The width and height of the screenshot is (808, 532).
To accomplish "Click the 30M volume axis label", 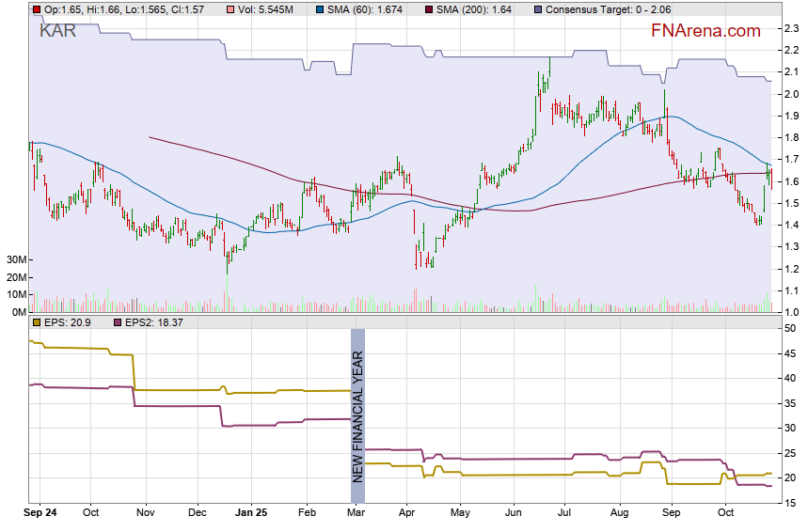I will coord(13,259).
